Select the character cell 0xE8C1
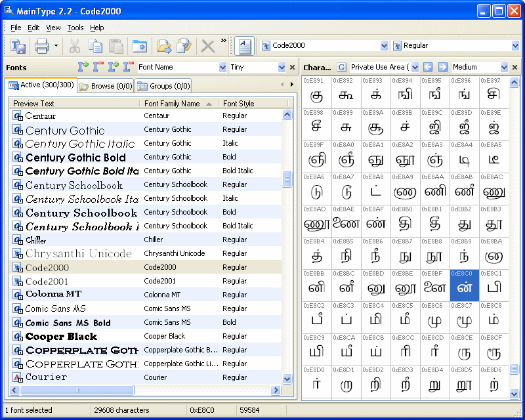 pos(494,285)
